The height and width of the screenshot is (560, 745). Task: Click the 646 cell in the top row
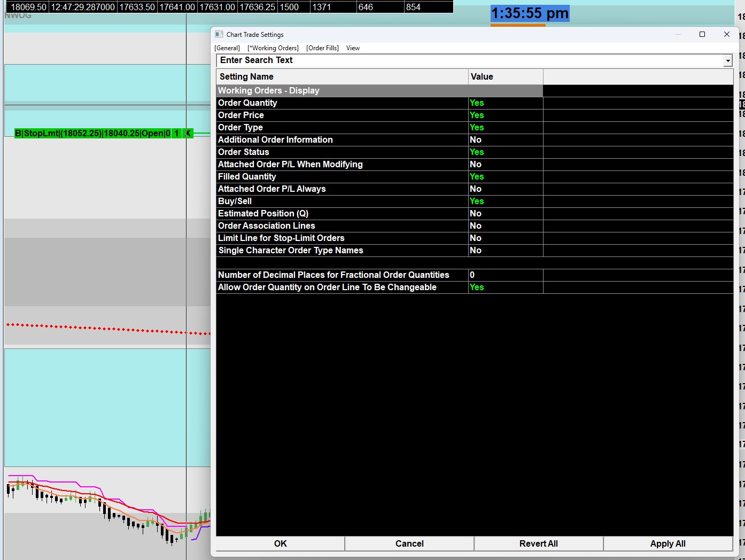coord(381,7)
